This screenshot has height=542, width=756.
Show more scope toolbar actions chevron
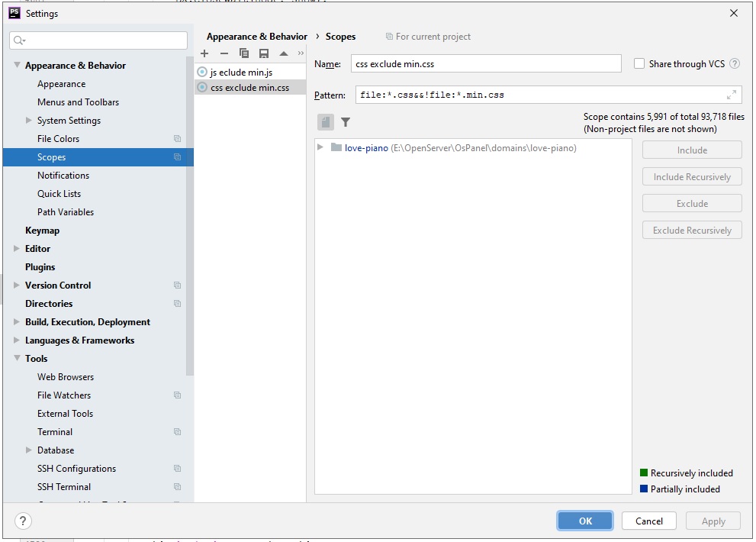pyautogui.click(x=301, y=53)
